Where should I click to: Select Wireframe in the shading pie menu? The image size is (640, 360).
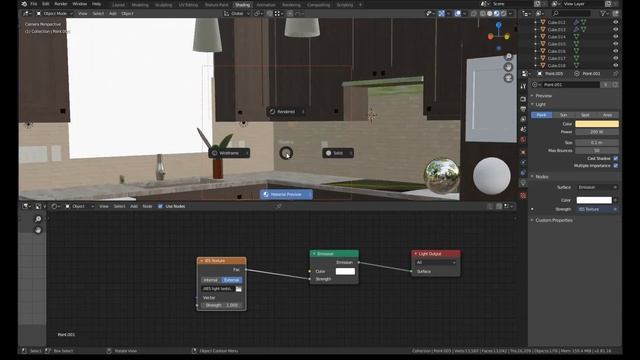[x=229, y=153]
